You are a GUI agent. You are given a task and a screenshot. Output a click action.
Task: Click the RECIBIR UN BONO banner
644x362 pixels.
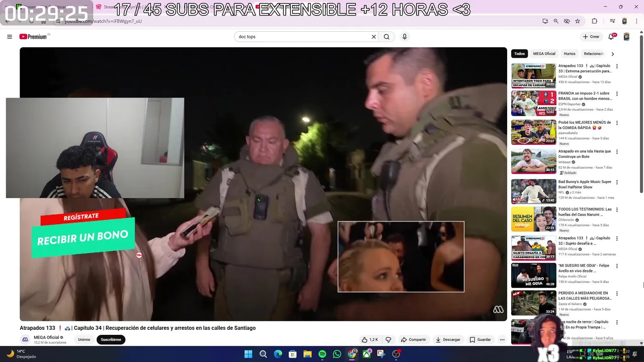point(83,237)
